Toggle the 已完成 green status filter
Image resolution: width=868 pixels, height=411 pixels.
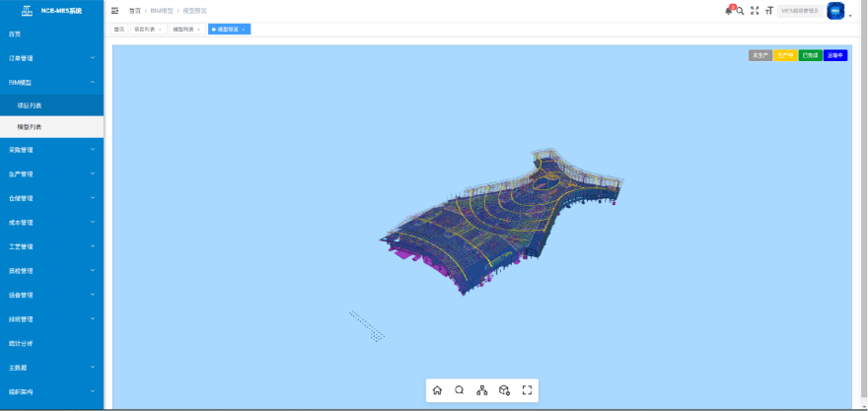click(811, 55)
